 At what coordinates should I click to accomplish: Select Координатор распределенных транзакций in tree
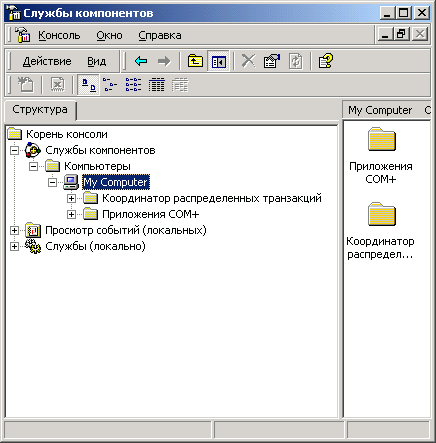pyautogui.click(x=212, y=198)
